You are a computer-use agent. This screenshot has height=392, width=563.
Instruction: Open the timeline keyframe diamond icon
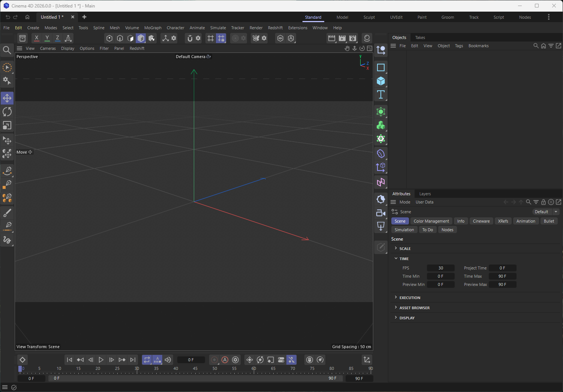point(22,360)
